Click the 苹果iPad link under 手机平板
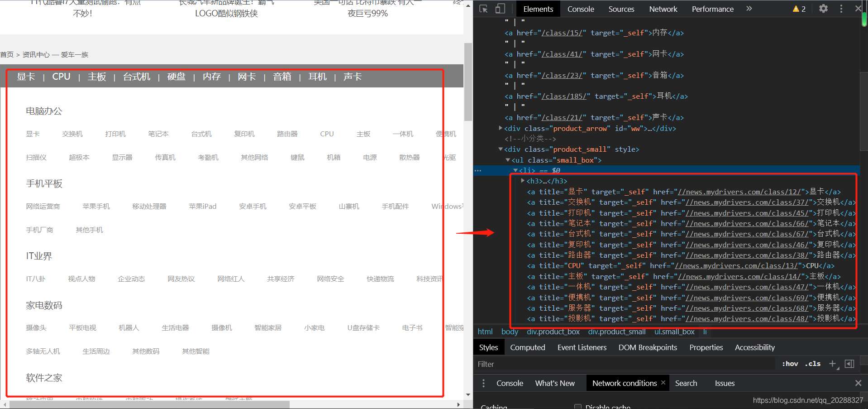868x409 pixels. click(x=203, y=207)
